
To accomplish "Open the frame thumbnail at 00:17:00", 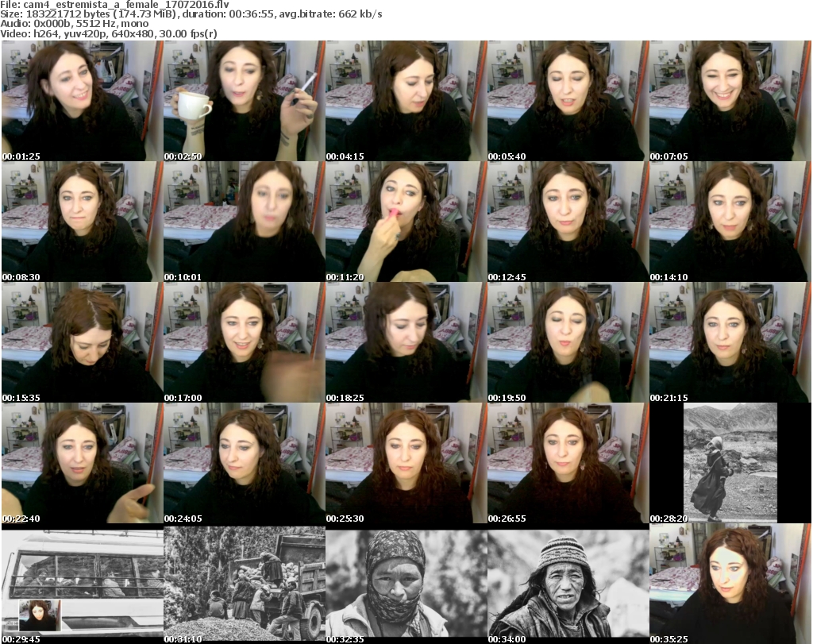I will click(x=245, y=343).
